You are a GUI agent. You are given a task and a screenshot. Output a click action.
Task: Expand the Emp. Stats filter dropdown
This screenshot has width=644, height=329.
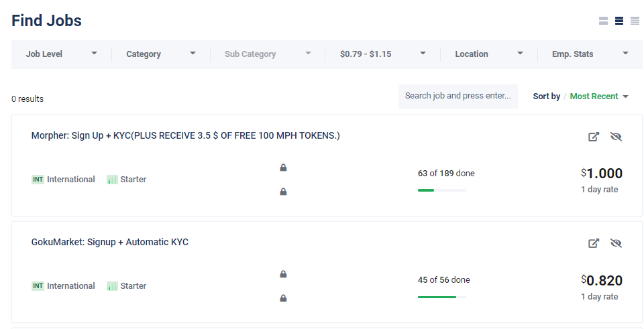[589, 54]
